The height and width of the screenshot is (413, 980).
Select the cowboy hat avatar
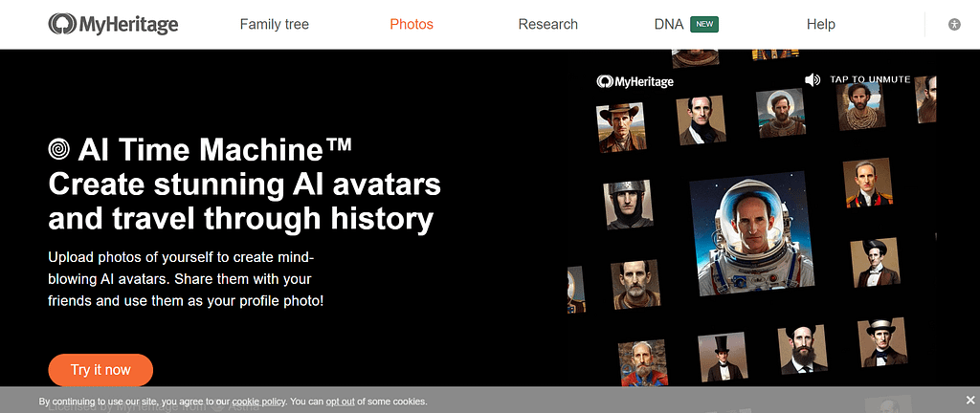[620, 128]
